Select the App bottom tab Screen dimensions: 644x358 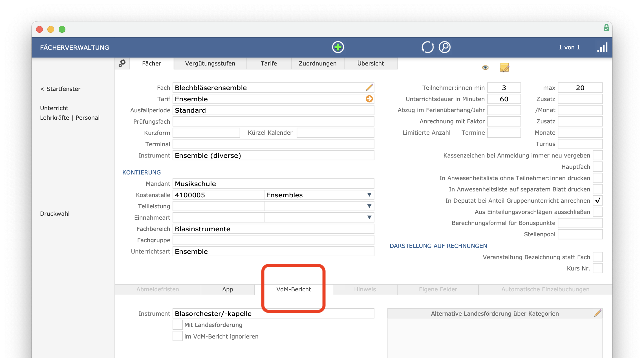coord(228,289)
